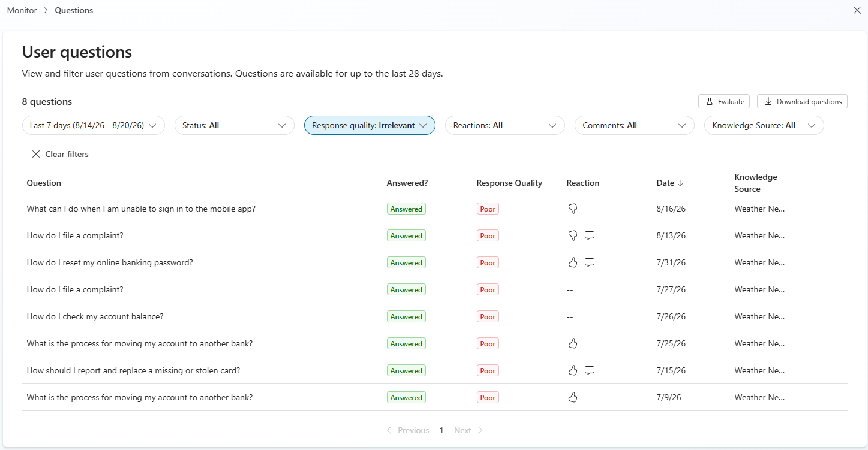Open the comment icon on the 7/31/26 row

coord(590,262)
